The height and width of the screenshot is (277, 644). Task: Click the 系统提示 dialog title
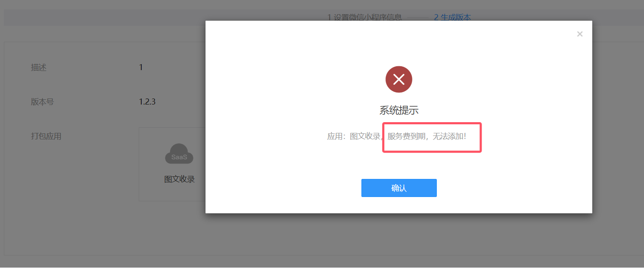399,111
